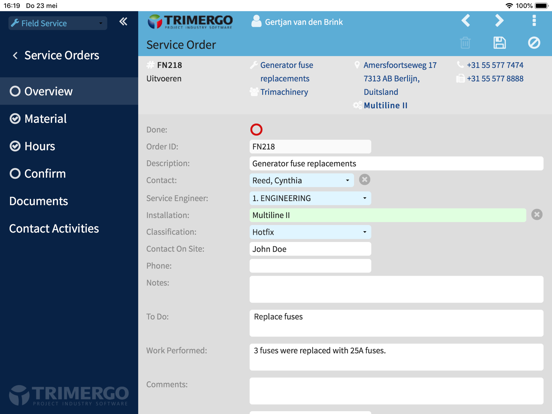Open the Field Service module dropdown
552x414 pixels.
click(x=58, y=23)
